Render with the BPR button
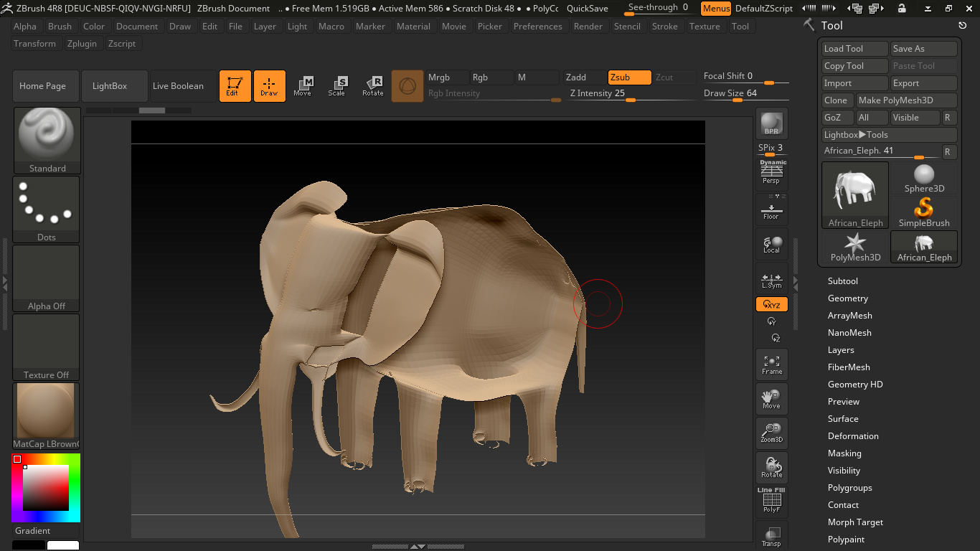Screen dimensions: 980x551 coord(772,123)
